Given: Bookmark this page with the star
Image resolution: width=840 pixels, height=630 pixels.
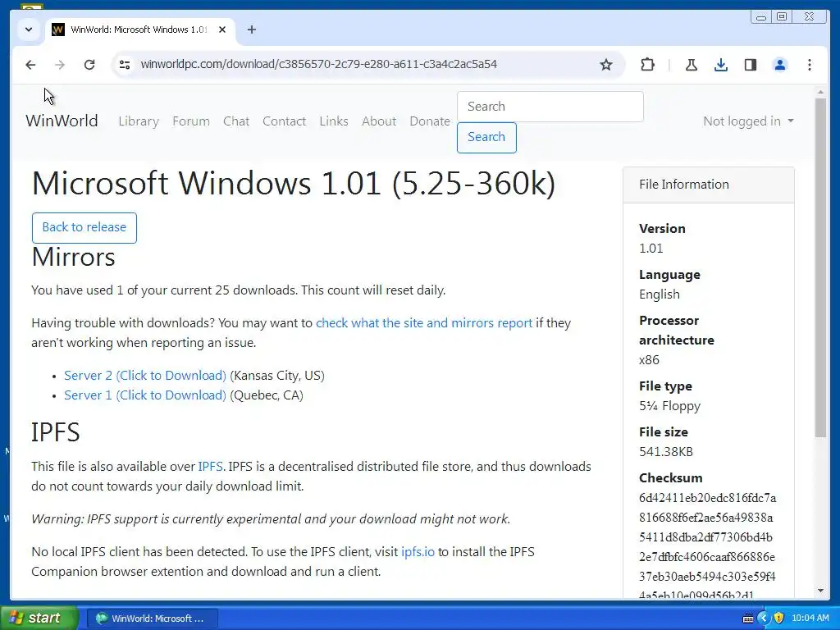Looking at the screenshot, I should [x=606, y=65].
